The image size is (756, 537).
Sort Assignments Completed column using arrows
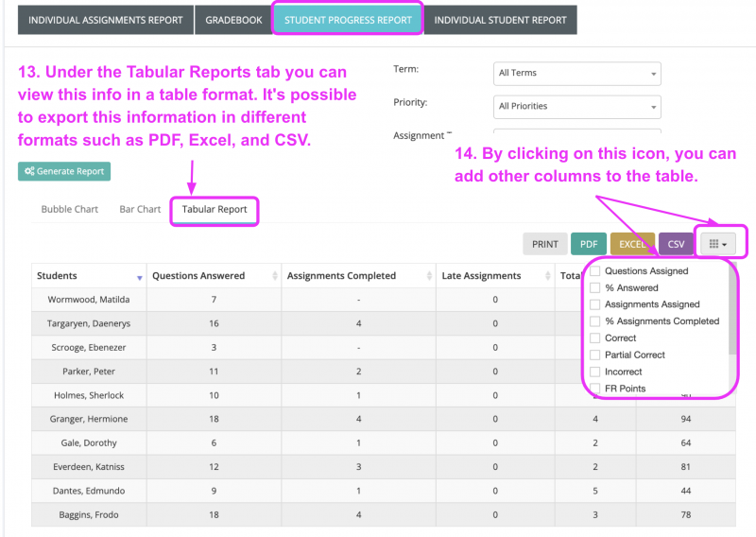tap(430, 276)
